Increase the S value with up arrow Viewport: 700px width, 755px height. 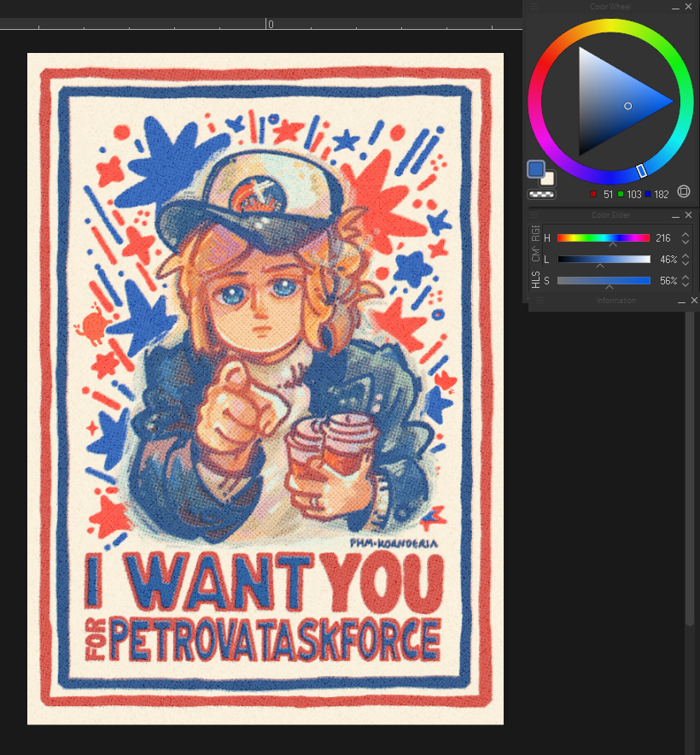(x=685, y=278)
